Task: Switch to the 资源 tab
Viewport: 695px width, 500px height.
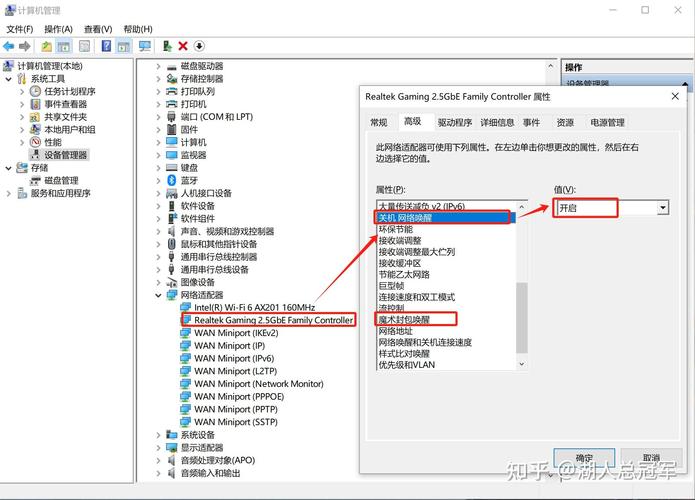Action: 565,122
